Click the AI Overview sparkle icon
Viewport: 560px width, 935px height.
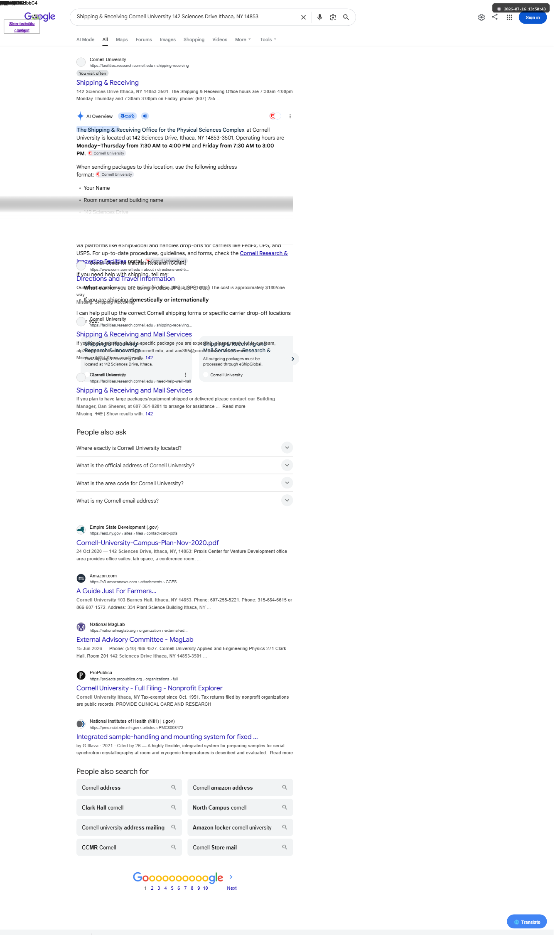click(x=80, y=116)
